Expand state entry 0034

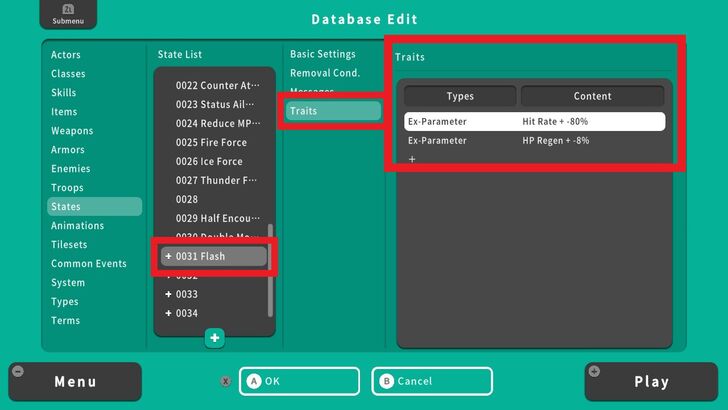pyautogui.click(x=168, y=314)
